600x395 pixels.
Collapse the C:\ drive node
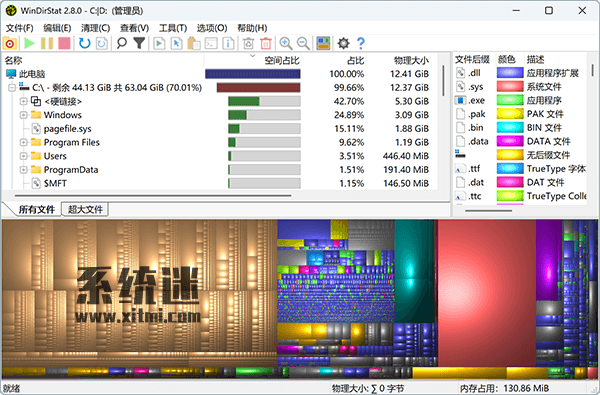(x=12, y=88)
